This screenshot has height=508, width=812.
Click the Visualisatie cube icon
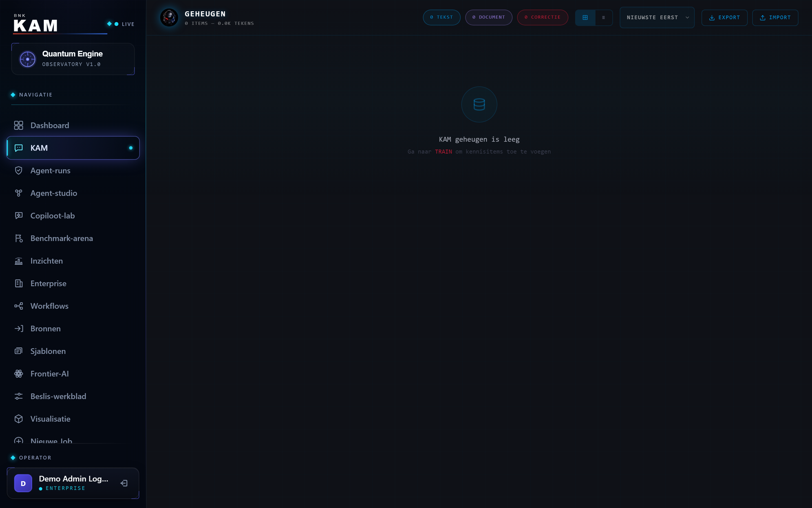click(18, 419)
